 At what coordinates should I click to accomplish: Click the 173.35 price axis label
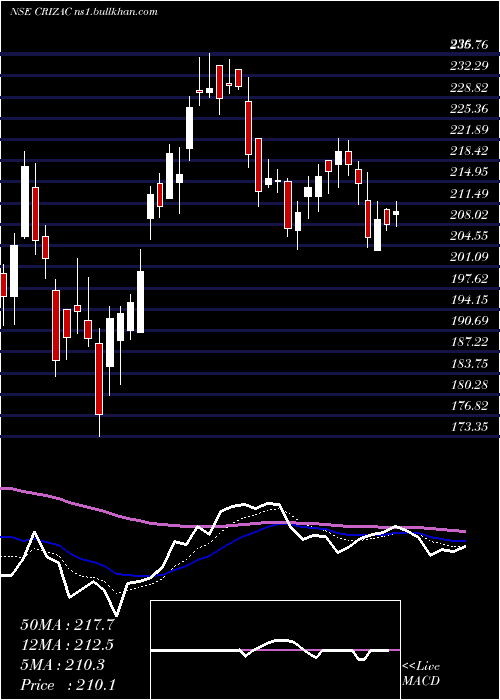click(x=469, y=427)
